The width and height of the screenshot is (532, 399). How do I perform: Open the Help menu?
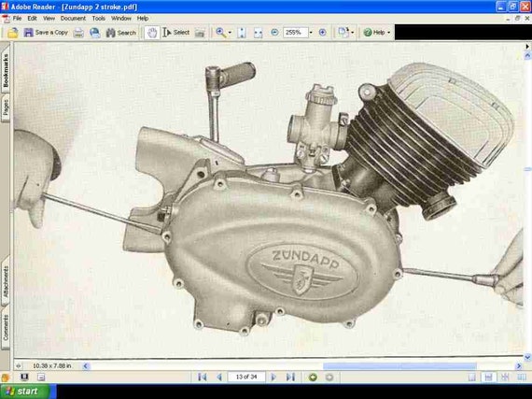click(143, 19)
